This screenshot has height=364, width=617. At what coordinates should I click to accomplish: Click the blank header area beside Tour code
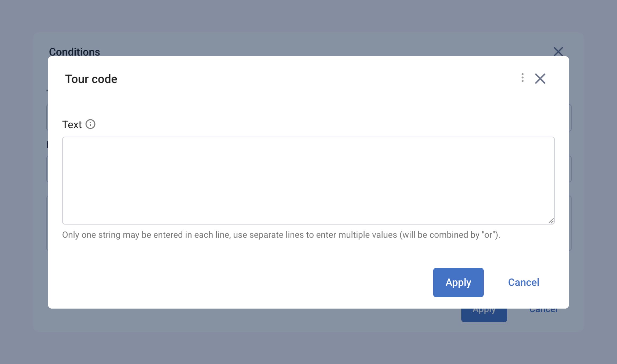point(295,79)
